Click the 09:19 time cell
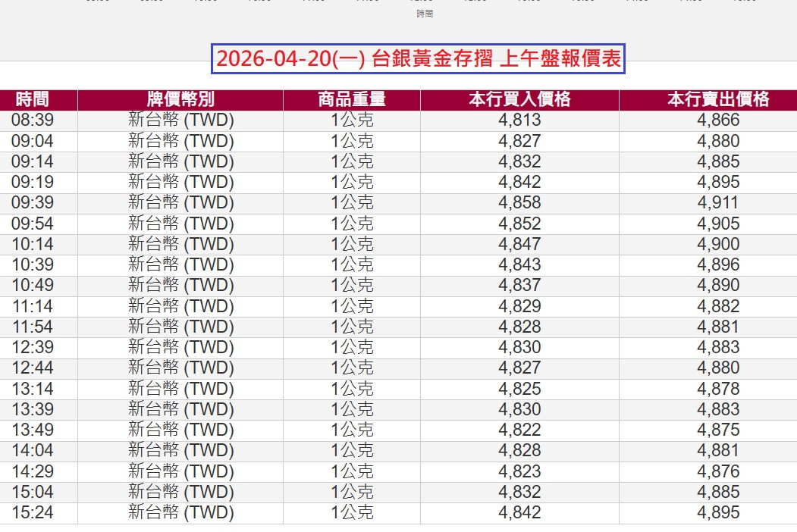Image resolution: width=797 pixels, height=532 pixels. pos(33,182)
